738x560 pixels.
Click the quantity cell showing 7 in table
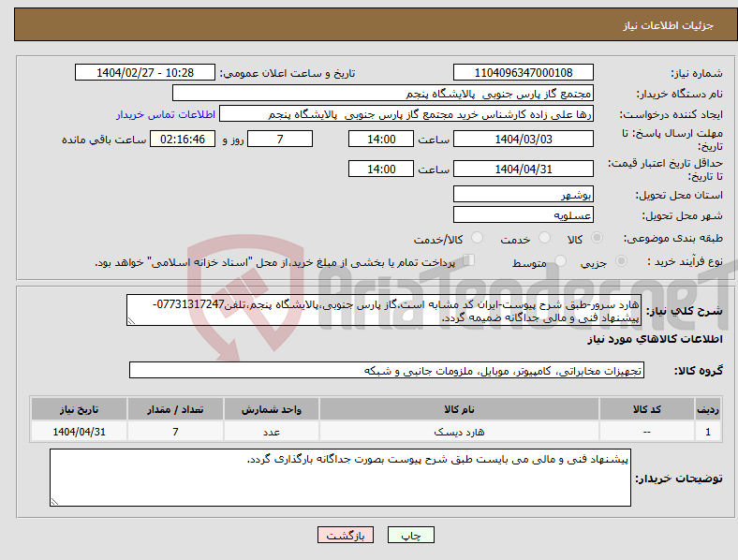(x=175, y=432)
